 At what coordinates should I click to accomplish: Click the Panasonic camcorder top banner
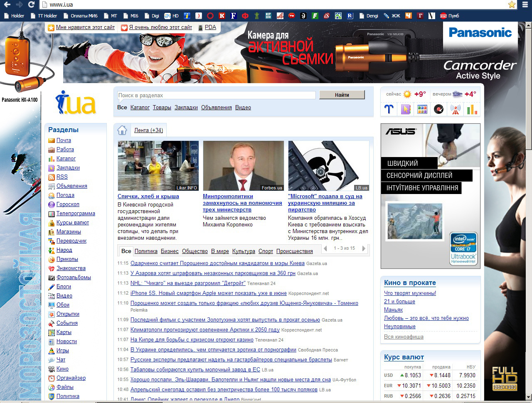(x=291, y=53)
